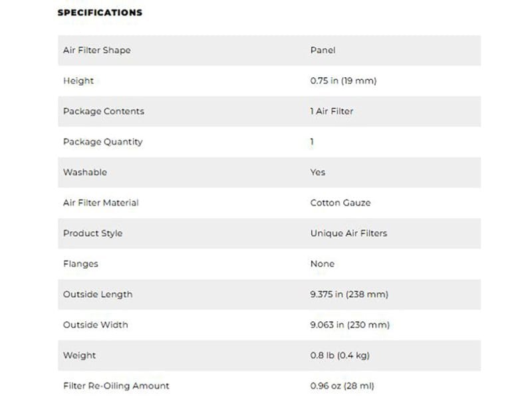Select the Product Style label
Image resolution: width=532 pixels, height=399 pixels.
click(92, 233)
